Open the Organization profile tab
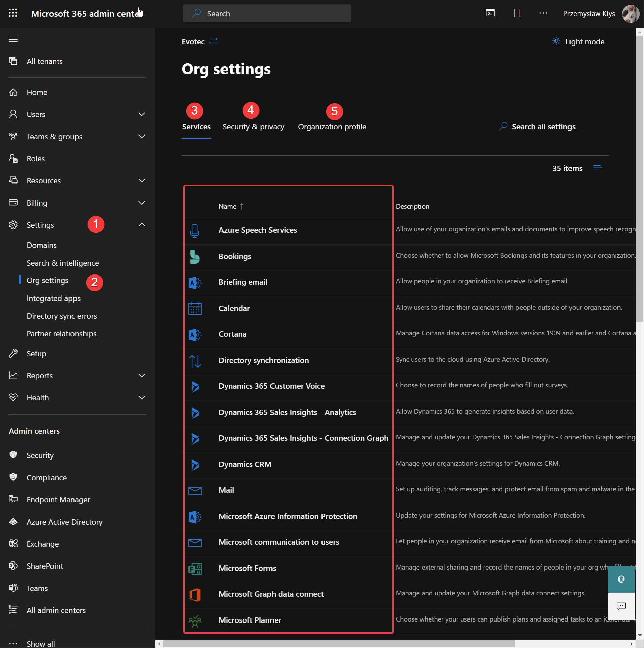Viewport: 644px width, 648px height. (332, 127)
